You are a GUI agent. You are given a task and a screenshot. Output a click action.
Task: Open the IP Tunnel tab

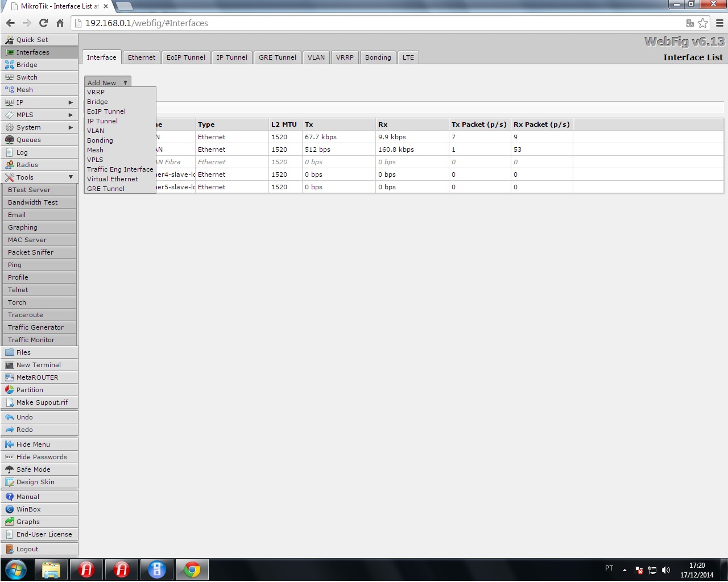click(232, 57)
